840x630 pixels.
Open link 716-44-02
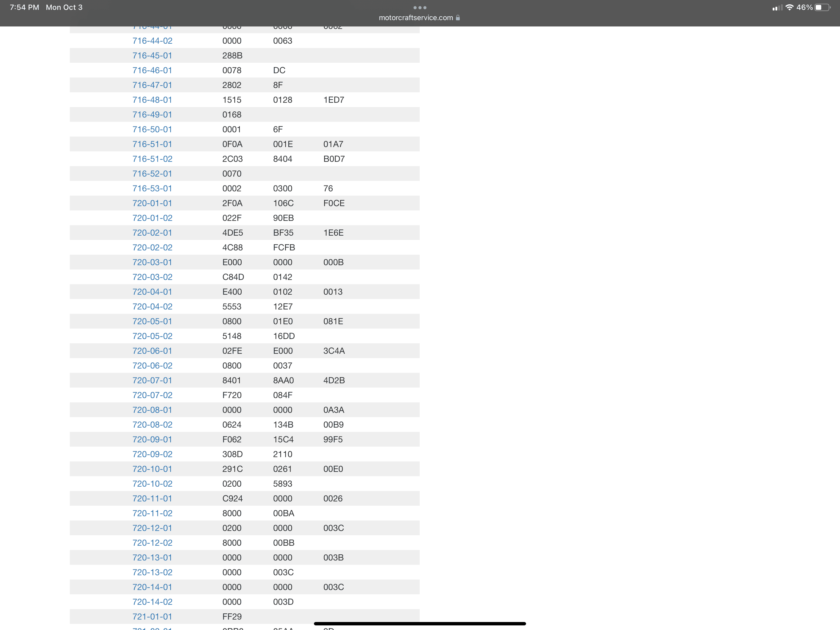coord(152,41)
